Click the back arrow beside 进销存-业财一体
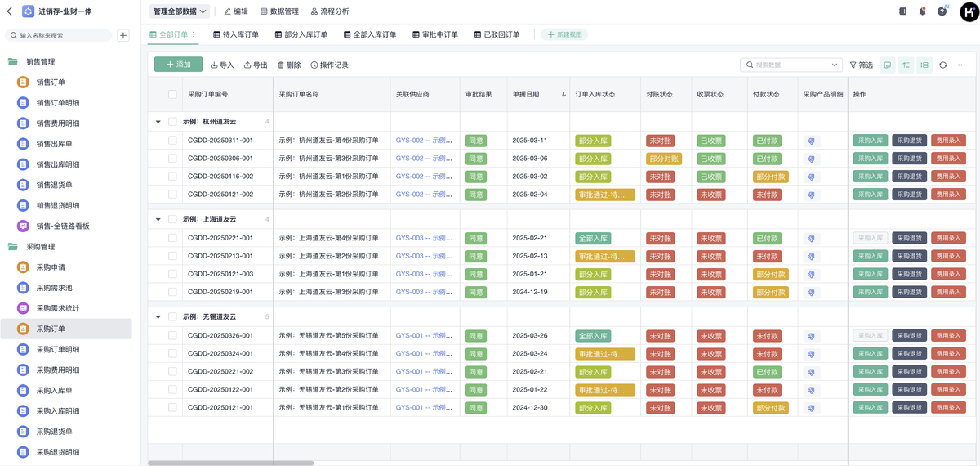980x466 pixels. (x=10, y=11)
